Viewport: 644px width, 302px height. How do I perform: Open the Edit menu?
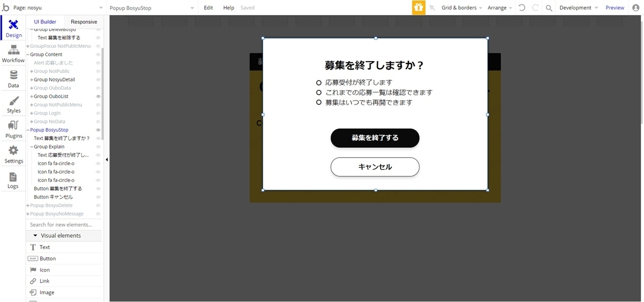pyautogui.click(x=208, y=8)
